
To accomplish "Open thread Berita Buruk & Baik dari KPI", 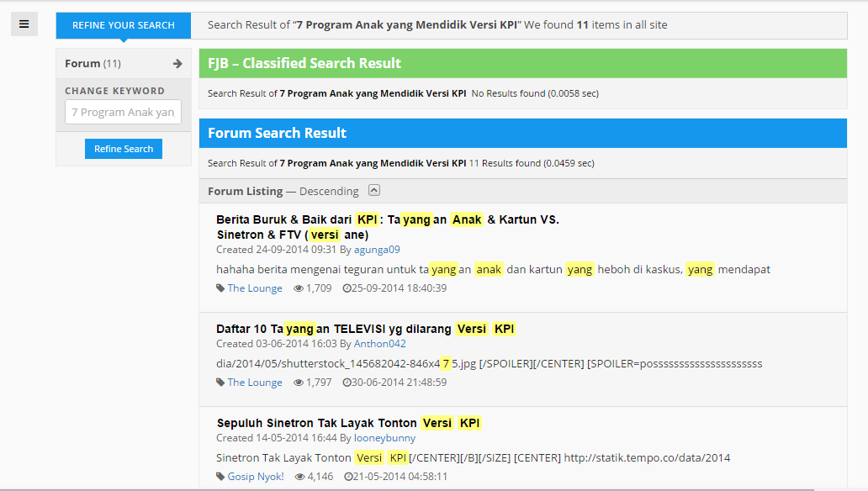I will pos(388,227).
